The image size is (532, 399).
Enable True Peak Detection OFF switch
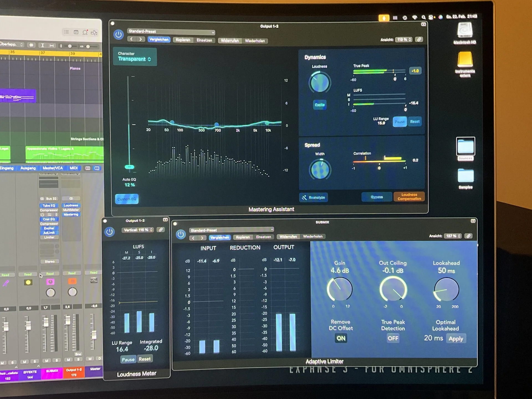click(393, 338)
